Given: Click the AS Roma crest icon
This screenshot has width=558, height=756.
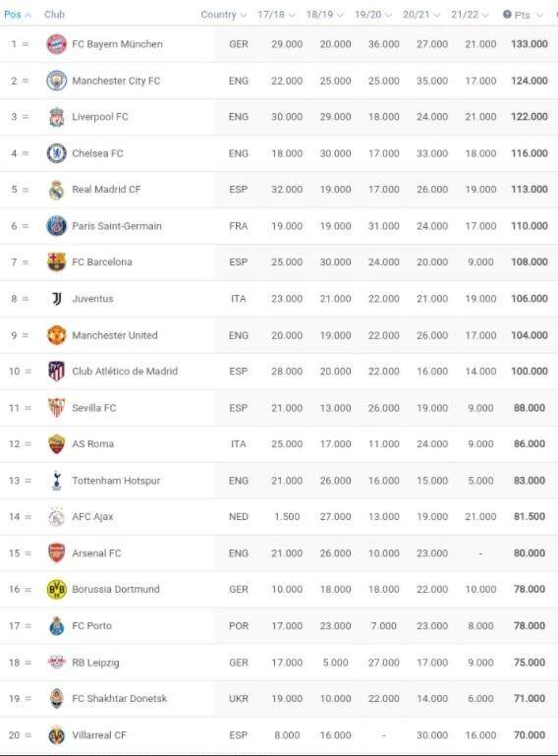Looking at the screenshot, I should (x=56, y=444).
